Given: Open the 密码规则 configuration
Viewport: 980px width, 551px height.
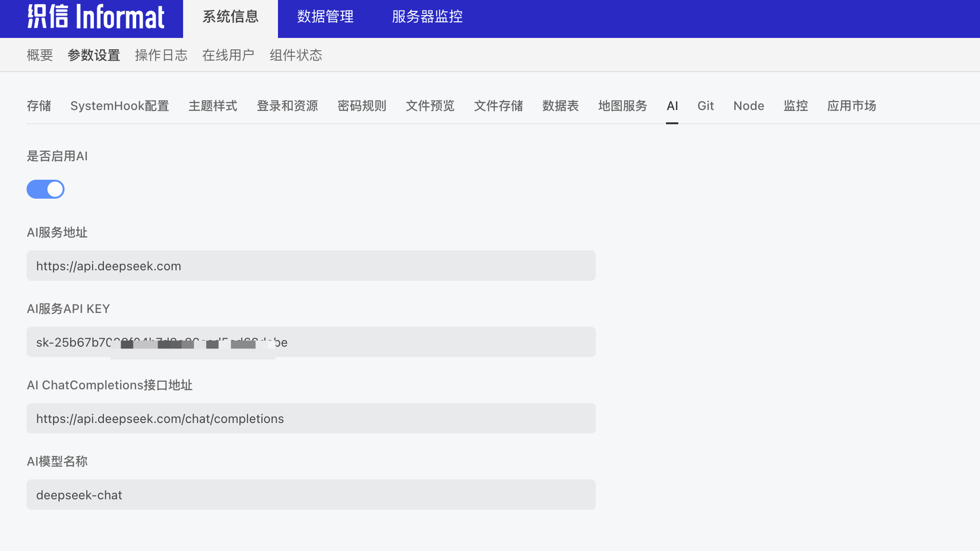Looking at the screenshot, I should click(361, 106).
